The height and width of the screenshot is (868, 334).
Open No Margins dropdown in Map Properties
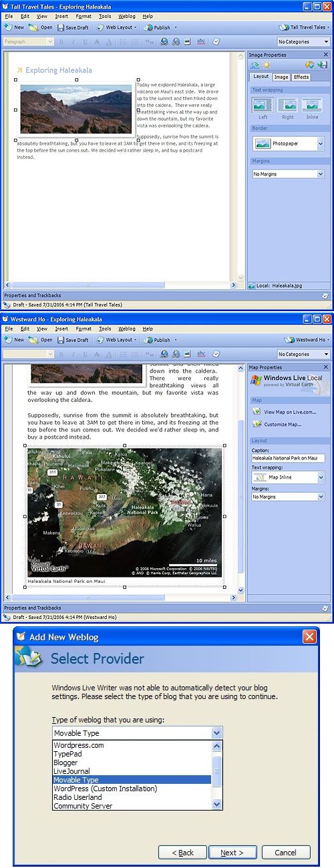[288, 497]
